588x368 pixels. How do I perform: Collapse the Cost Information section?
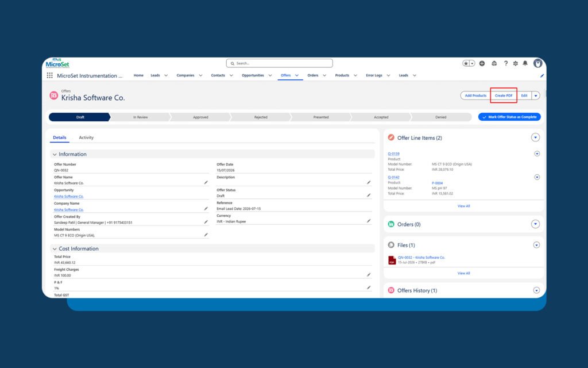(x=55, y=249)
